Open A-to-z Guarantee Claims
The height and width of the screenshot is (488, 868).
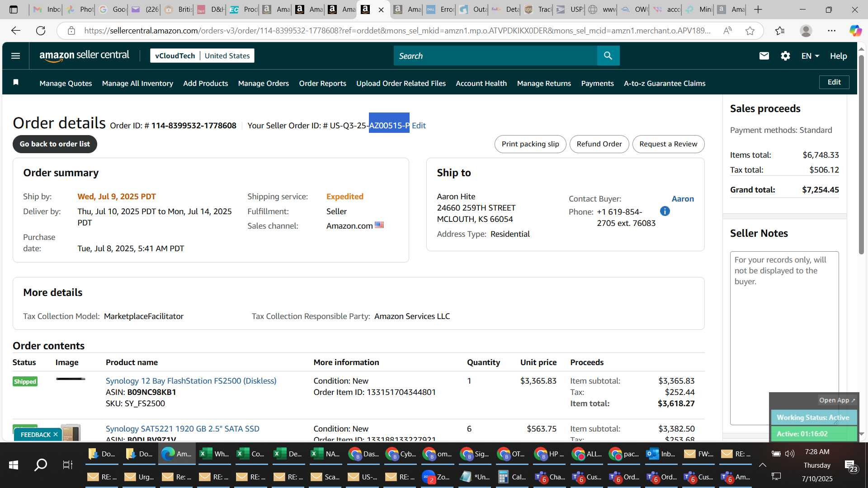(665, 83)
